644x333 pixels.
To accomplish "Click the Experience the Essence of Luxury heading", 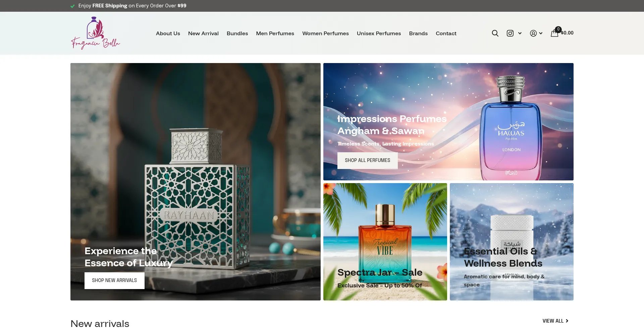I will tap(128, 257).
